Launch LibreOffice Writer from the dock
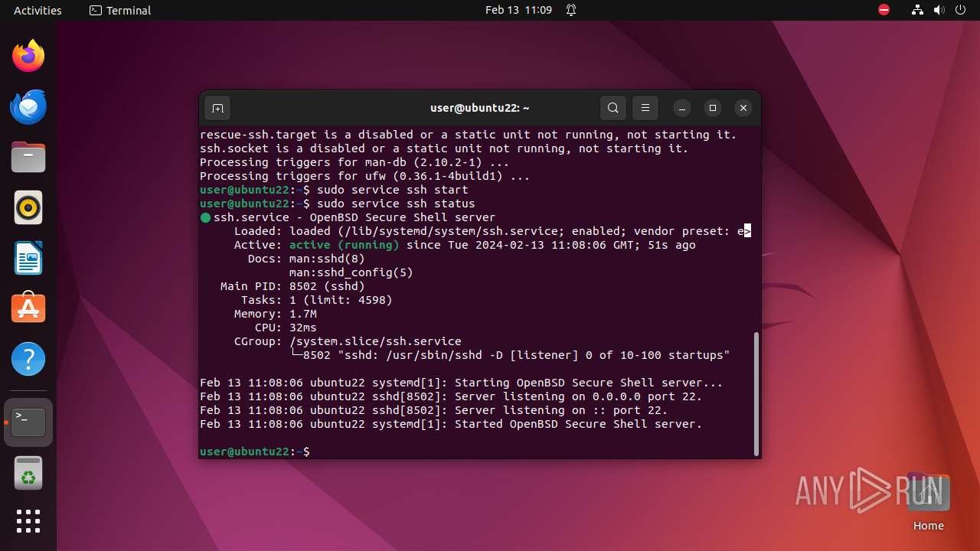The width and height of the screenshot is (980, 551). click(28, 258)
